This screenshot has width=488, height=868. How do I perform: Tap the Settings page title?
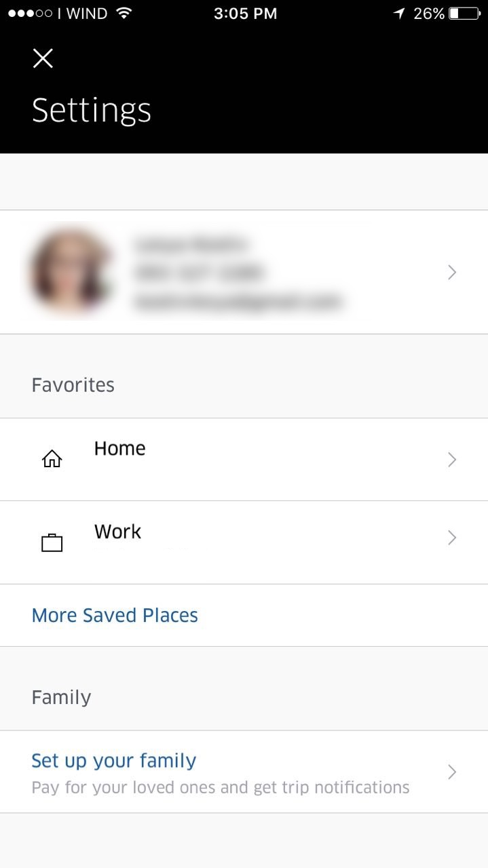pos(92,110)
